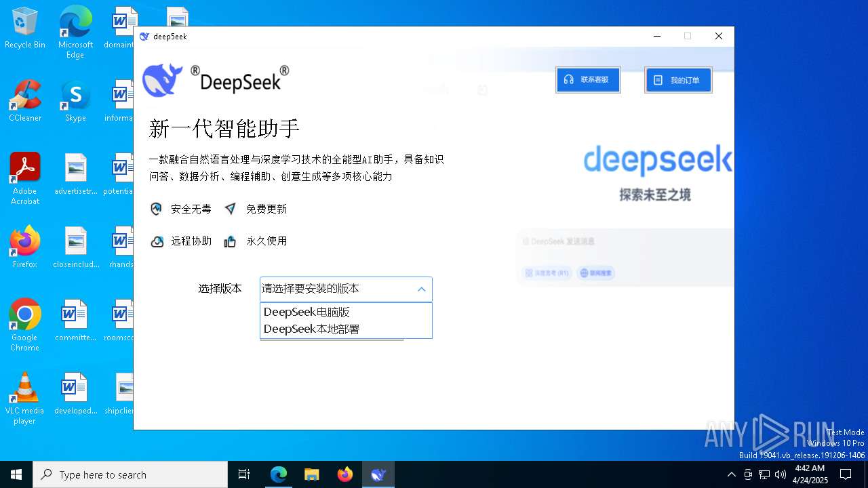Screen dimensions: 868x488
Task: Close the deep5eek installer window
Action: click(719, 37)
